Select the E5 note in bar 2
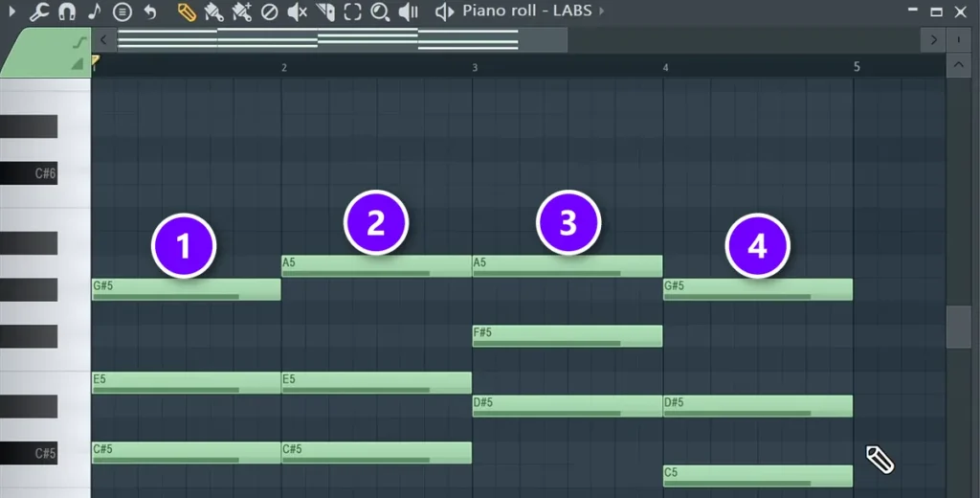The image size is (980, 498). click(x=376, y=383)
